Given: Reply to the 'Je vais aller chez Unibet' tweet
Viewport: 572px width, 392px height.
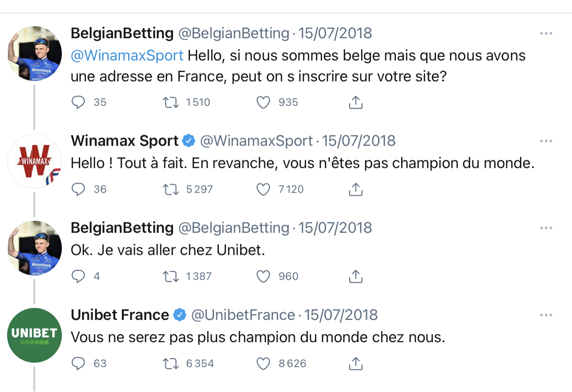Looking at the screenshot, I should click(78, 277).
